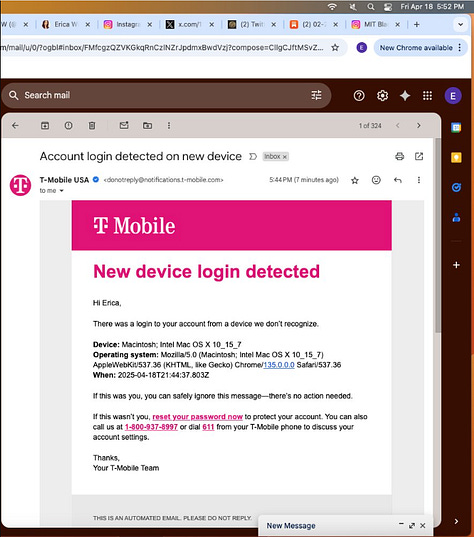This screenshot has width=474, height=537.
Task: Bookmark this page with star icon
Action: coord(335,48)
